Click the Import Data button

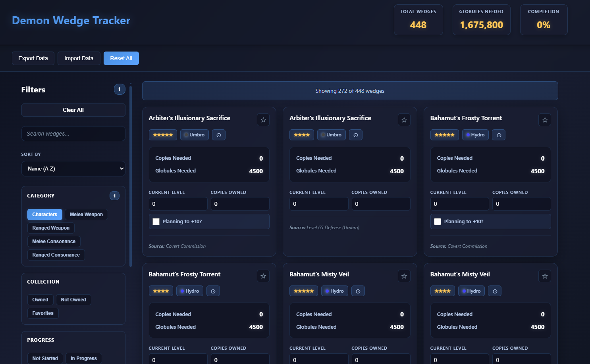pos(79,58)
